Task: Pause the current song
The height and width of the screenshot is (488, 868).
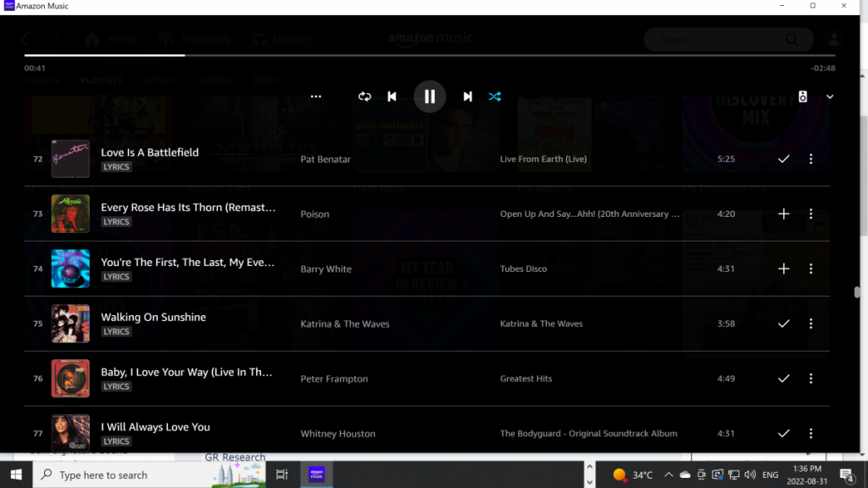Action: click(x=430, y=97)
